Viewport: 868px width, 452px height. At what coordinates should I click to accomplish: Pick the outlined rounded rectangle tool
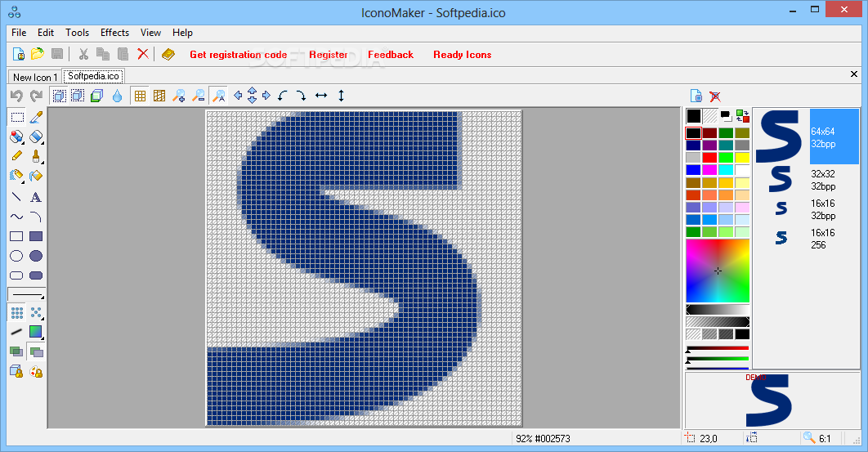[16, 275]
